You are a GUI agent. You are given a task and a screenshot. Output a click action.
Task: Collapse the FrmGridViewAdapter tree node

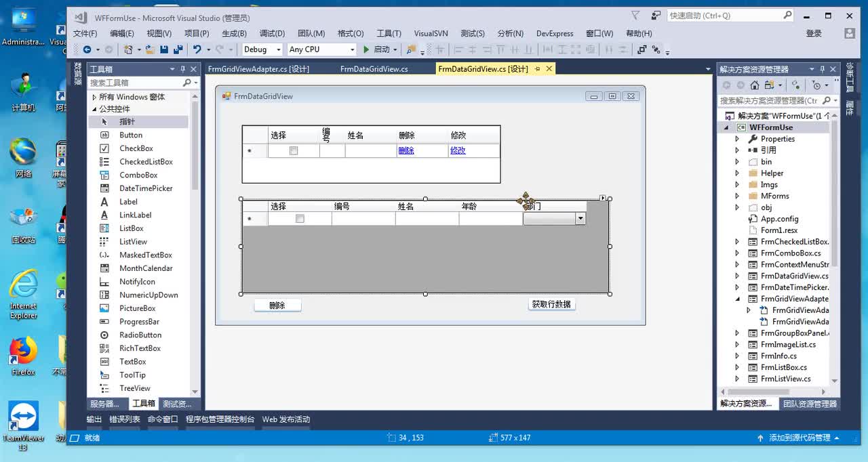pyautogui.click(x=738, y=299)
